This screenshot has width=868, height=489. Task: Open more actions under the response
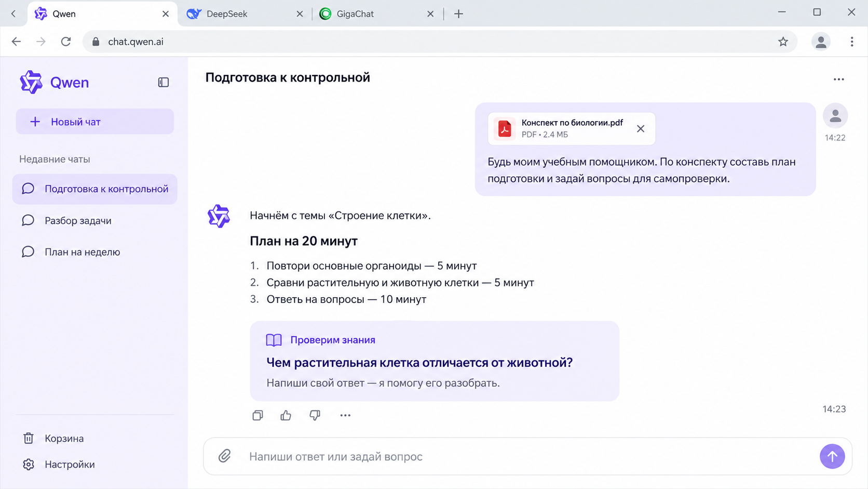point(345,415)
